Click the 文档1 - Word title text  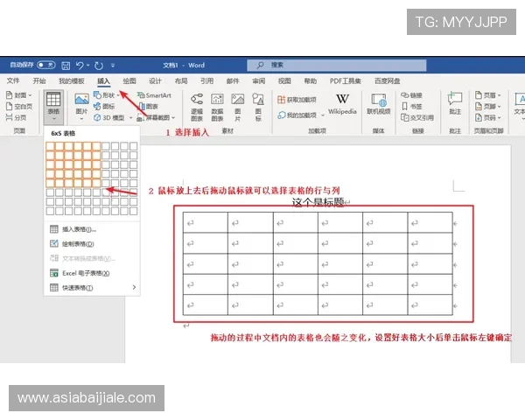click(x=184, y=66)
